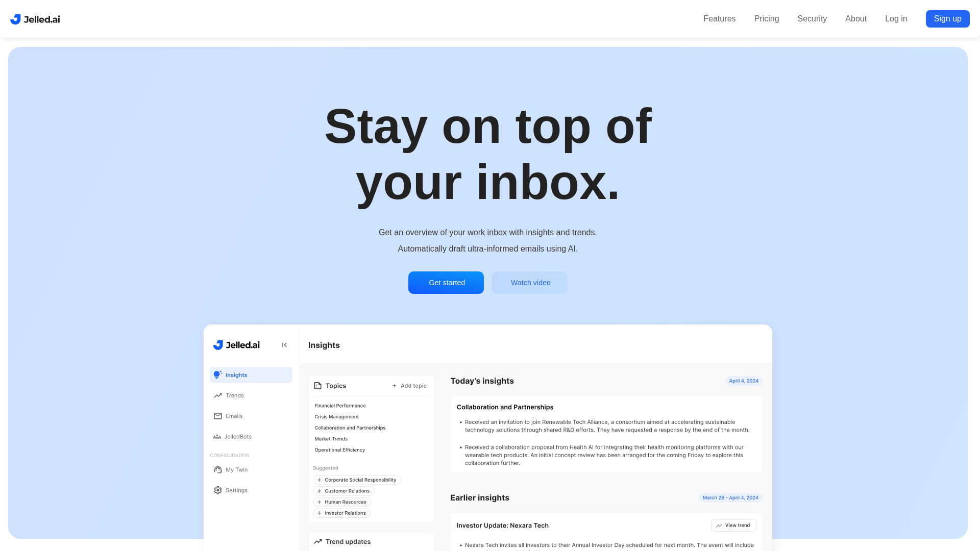Open Settings using gear icon
The height and width of the screenshot is (551, 980).
(217, 490)
